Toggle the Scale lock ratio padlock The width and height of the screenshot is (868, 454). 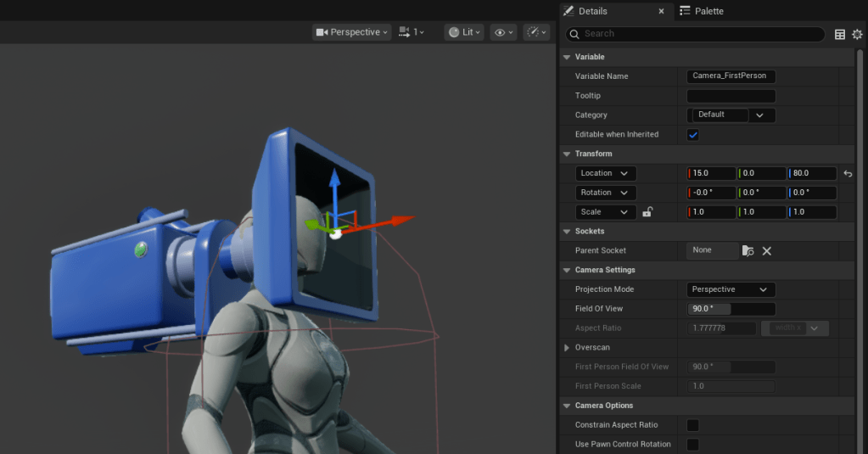[647, 212]
